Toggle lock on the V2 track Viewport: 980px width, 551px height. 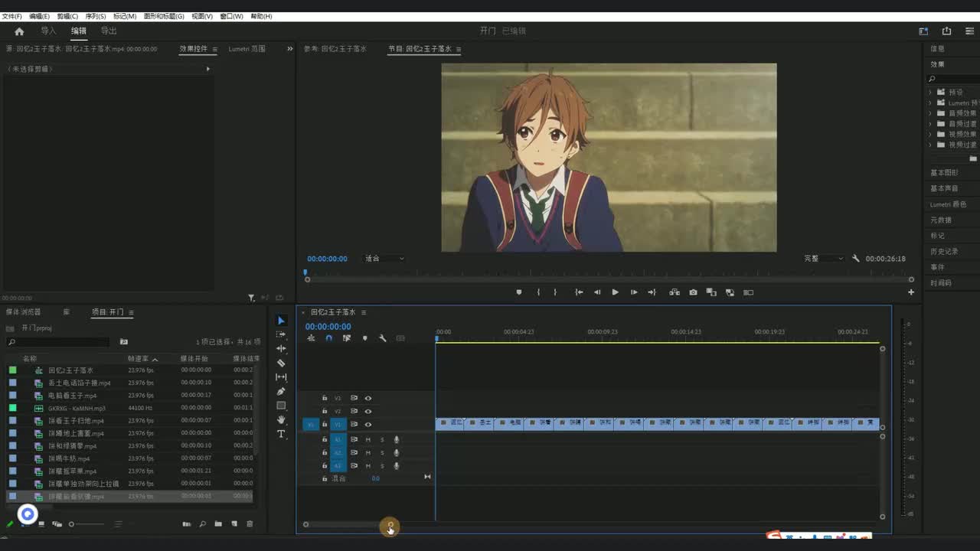(325, 411)
